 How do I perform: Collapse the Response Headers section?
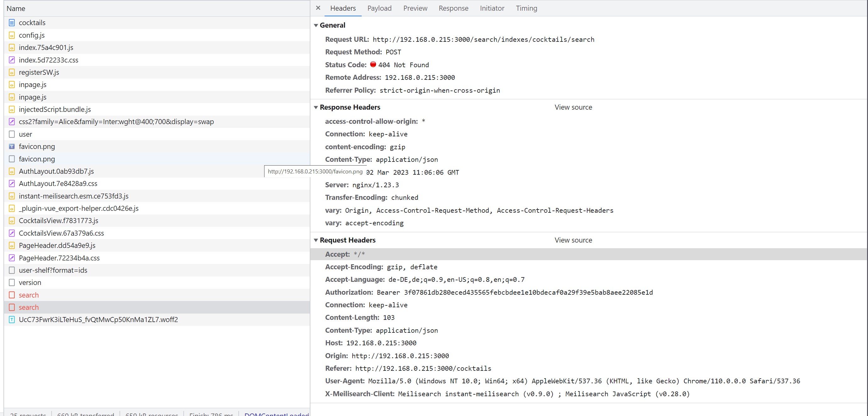316,107
